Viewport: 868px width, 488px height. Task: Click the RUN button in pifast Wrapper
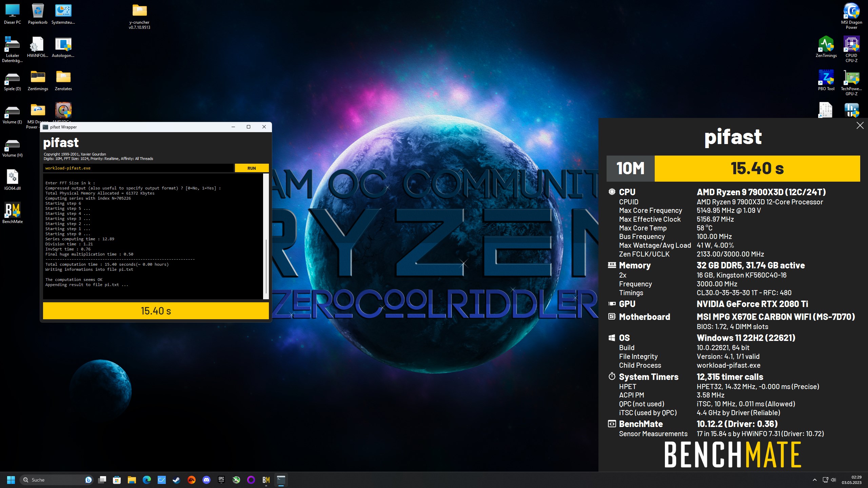point(252,168)
